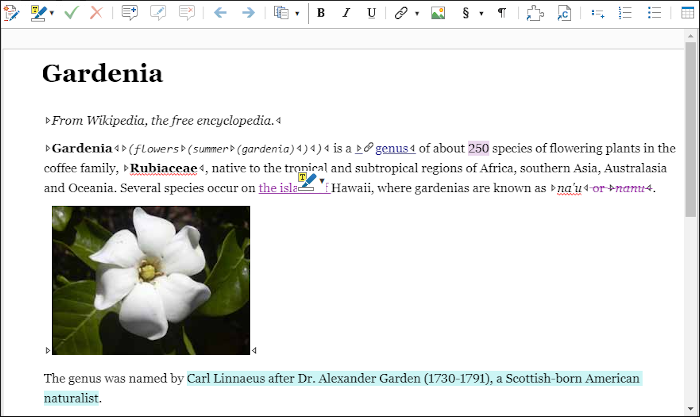The image size is (700, 417).
Task: Toggle bold formatting
Action: click(x=321, y=13)
